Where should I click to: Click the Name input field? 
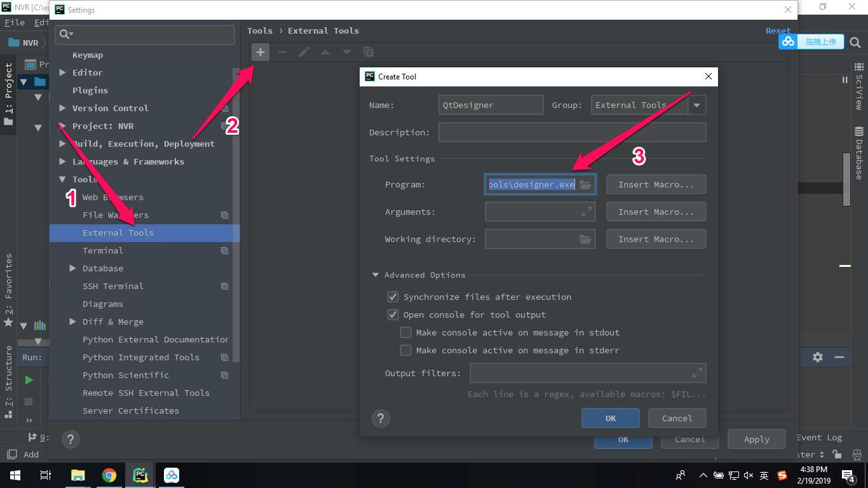click(x=491, y=105)
